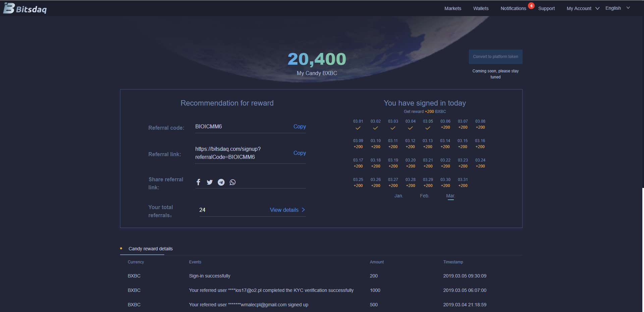Click the 03.28 calendar day

pos(411,183)
